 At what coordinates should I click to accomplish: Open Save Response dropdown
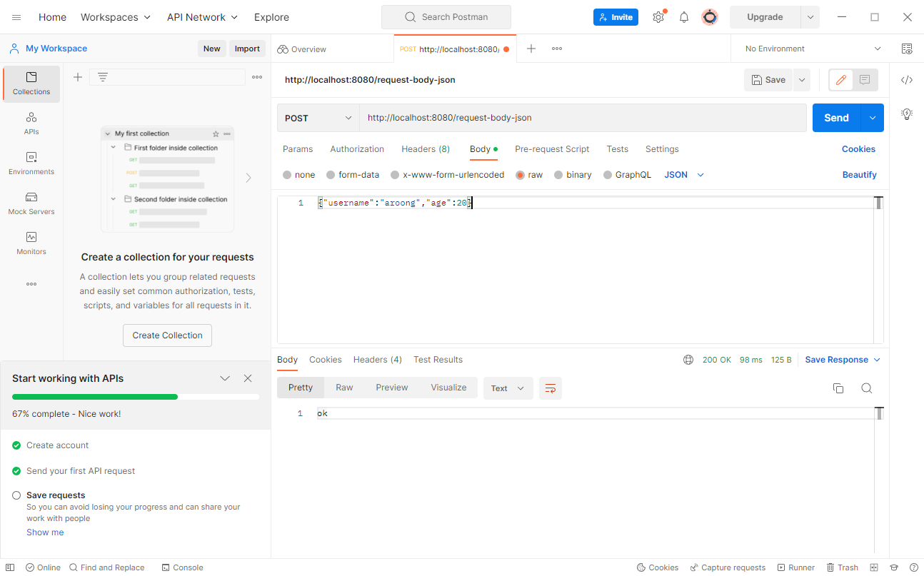(x=843, y=360)
